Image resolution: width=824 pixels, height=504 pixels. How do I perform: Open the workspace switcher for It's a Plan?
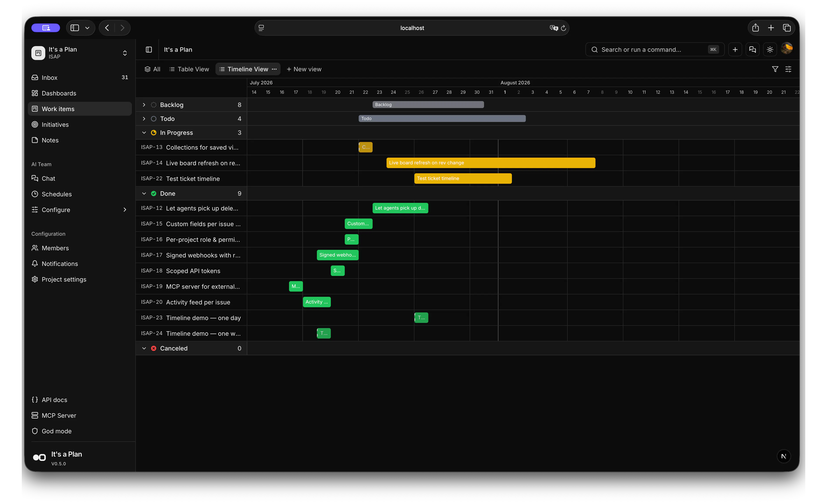[x=80, y=53]
